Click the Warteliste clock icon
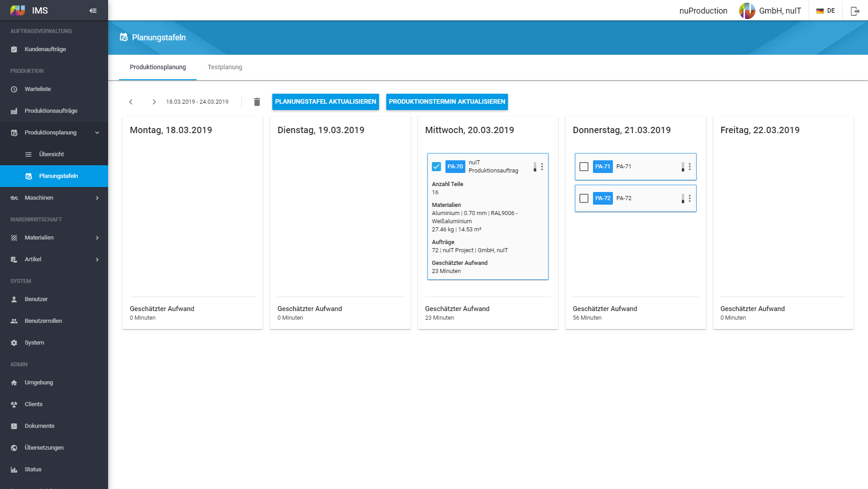 [x=14, y=89]
